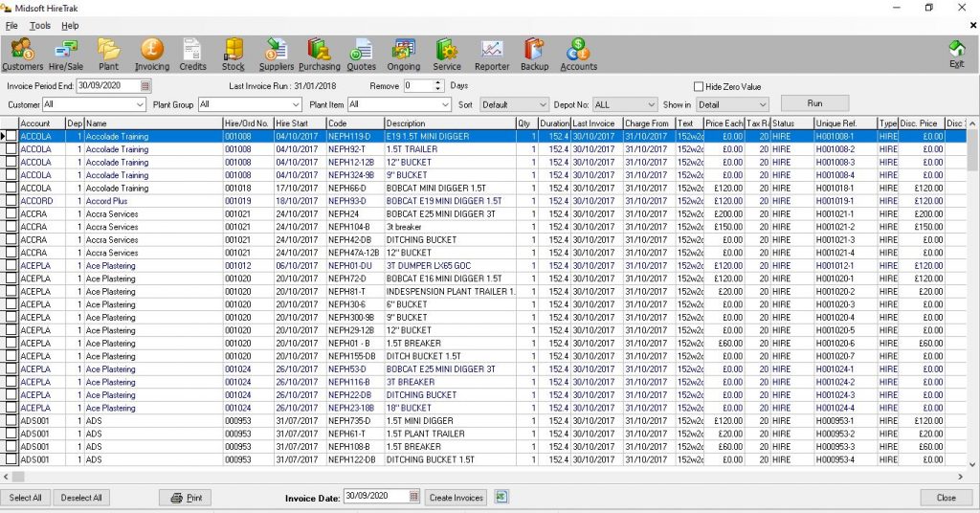Open the Hire/Sale toolbar icon
980x513 pixels.
click(x=66, y=55)
